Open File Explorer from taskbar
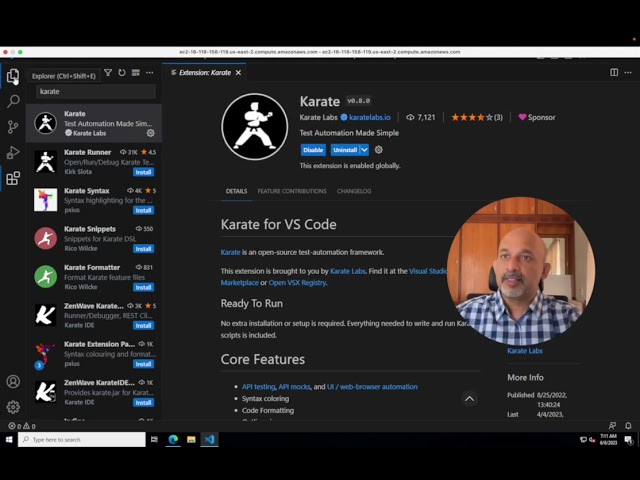Viewport: 640px width, 480px height. click(191, 440)
